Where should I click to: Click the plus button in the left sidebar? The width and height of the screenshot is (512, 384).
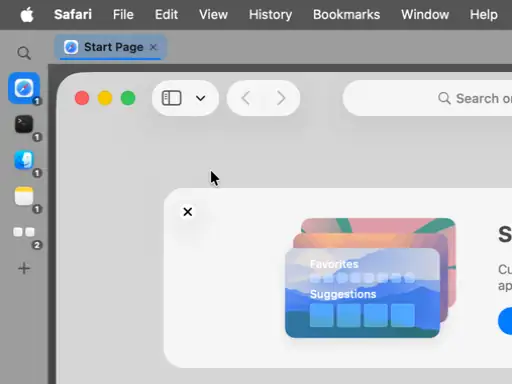point(24,268)
